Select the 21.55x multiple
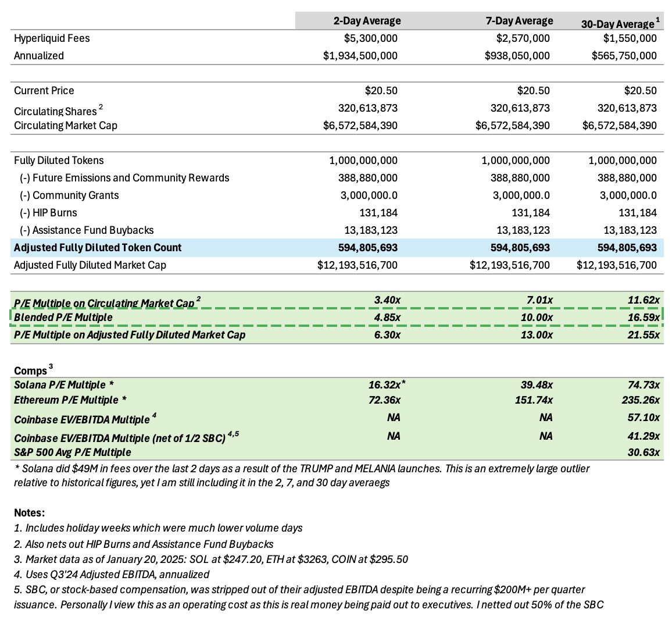 pos(644,335)
